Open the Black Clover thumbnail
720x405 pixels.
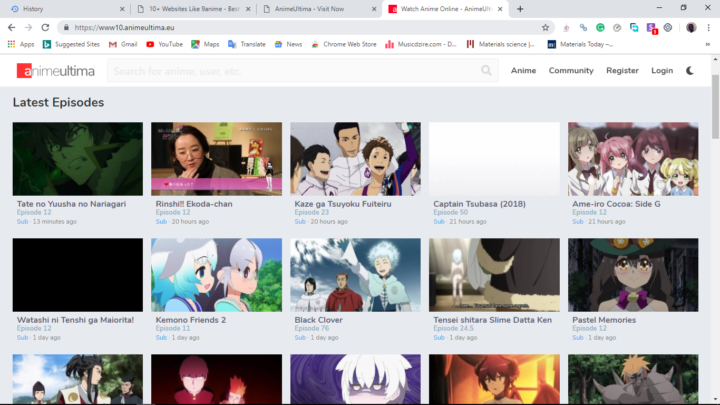pos(355,275)
